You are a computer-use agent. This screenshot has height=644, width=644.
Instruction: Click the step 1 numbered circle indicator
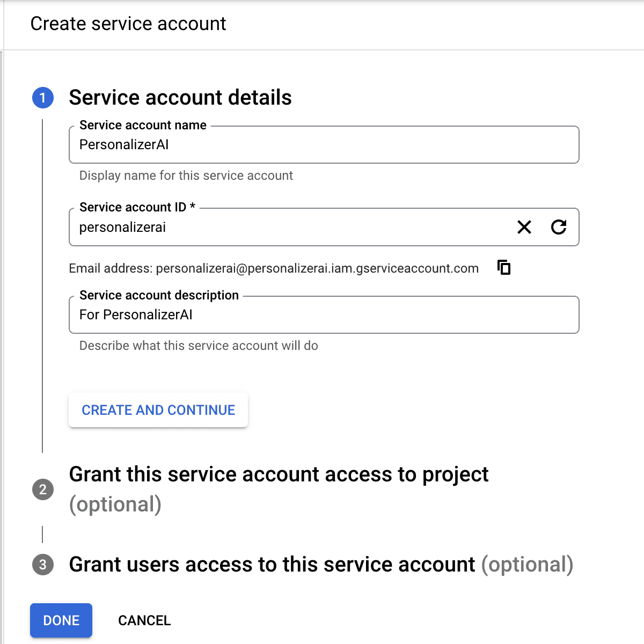[x=43, y=98]
